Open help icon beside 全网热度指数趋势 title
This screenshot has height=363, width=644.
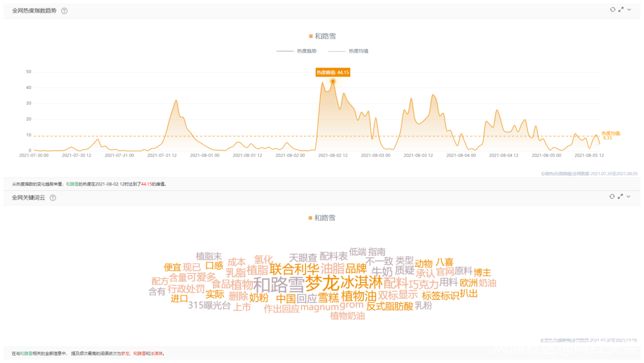64,11
